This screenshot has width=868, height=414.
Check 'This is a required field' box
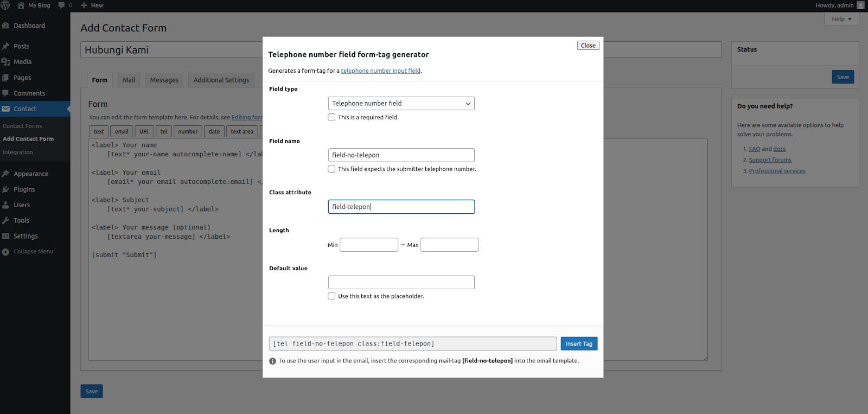[331, 117]
